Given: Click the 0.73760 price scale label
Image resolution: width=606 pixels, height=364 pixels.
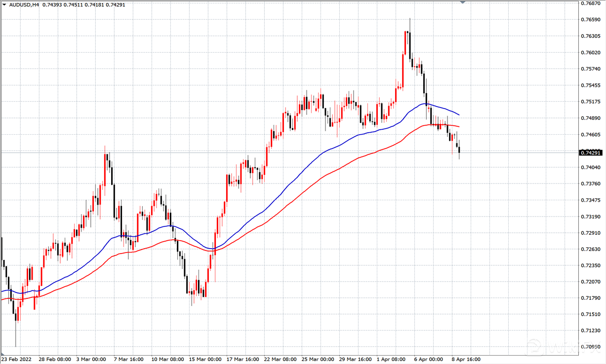Looking at the screenshot, I should pyautogui.click(x=590, y=184).
